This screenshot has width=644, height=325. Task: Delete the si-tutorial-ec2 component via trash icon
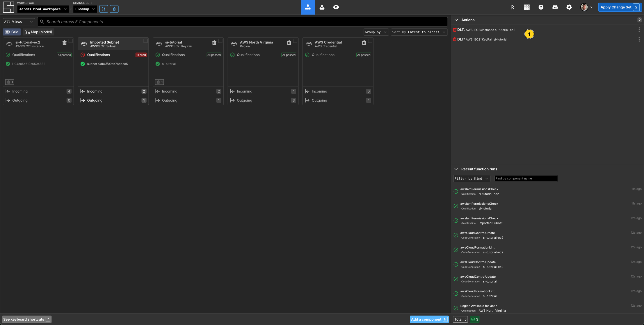coord(64,43)
